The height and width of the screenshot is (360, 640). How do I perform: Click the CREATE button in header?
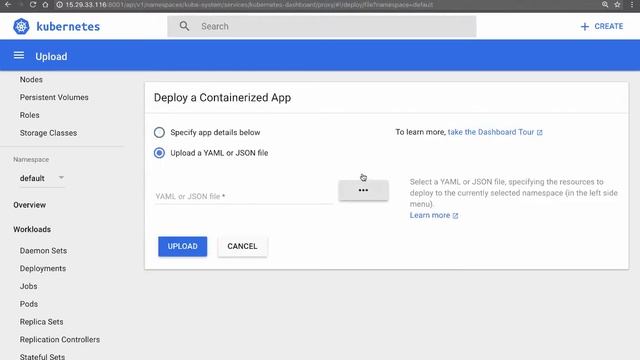point(602,27)
